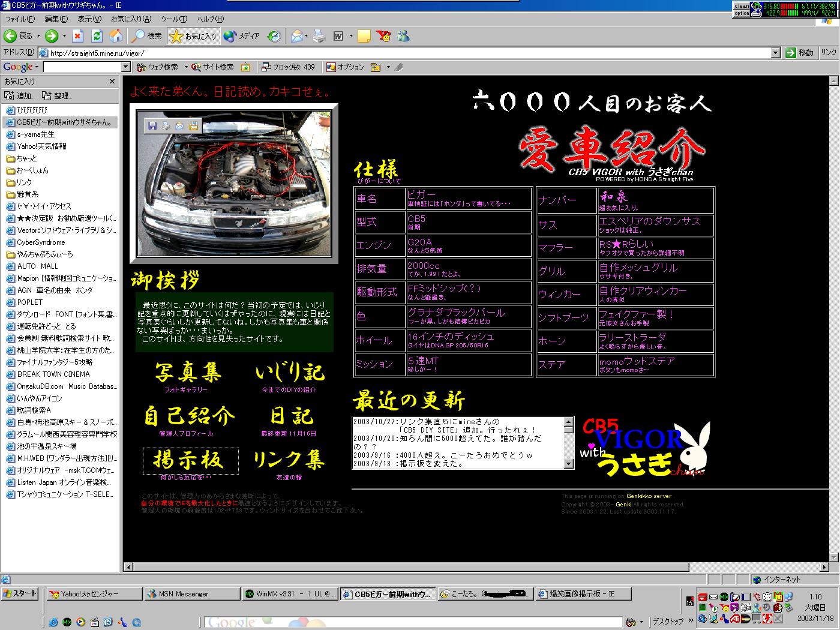This screenshot has width=840, height=630.
Task: Open the ツール(T) menu
Action: [173, 19]
